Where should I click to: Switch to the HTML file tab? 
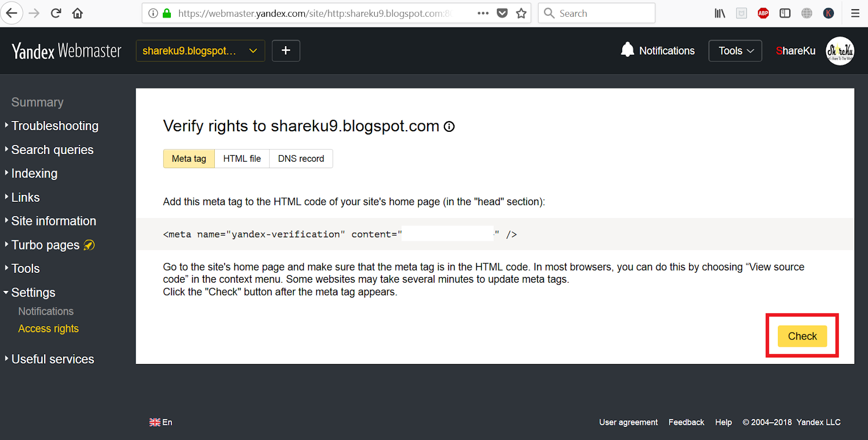pyautogui.click(x=242, y=158)
